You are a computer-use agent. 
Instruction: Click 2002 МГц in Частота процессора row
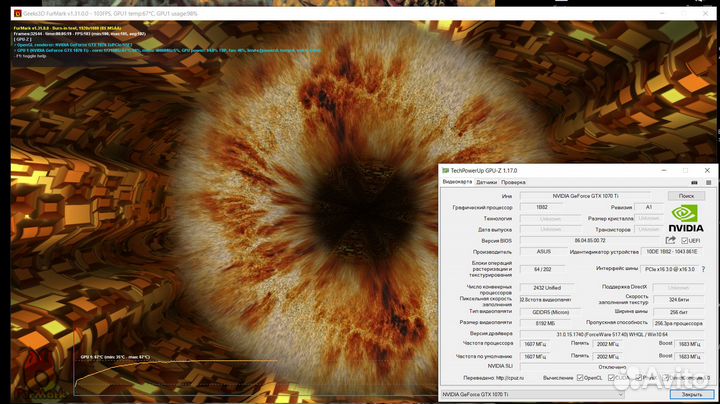pyautogui.click(x=608, y=344)
